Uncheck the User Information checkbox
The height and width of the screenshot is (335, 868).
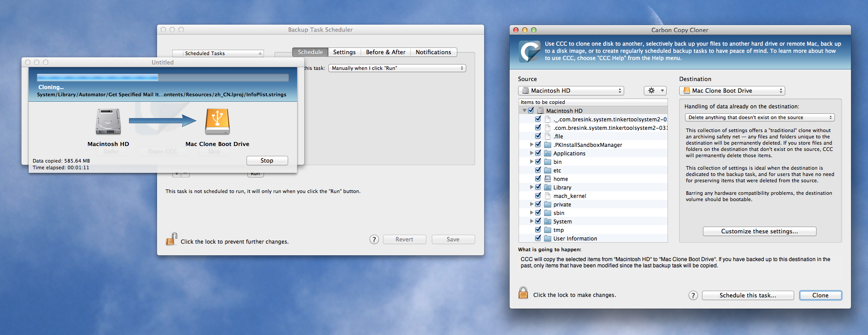[x=538, y=238]
